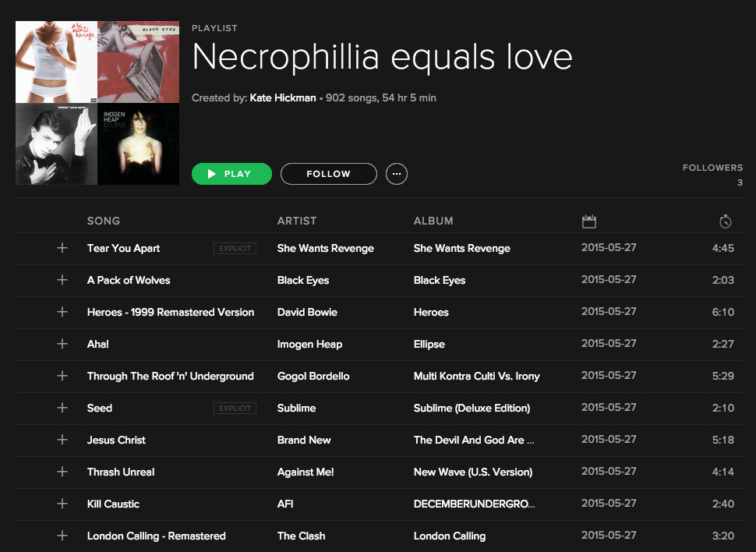
Task: Open the 'Sublime (Deluxe Edition)' album
Action: pos(472,408)
